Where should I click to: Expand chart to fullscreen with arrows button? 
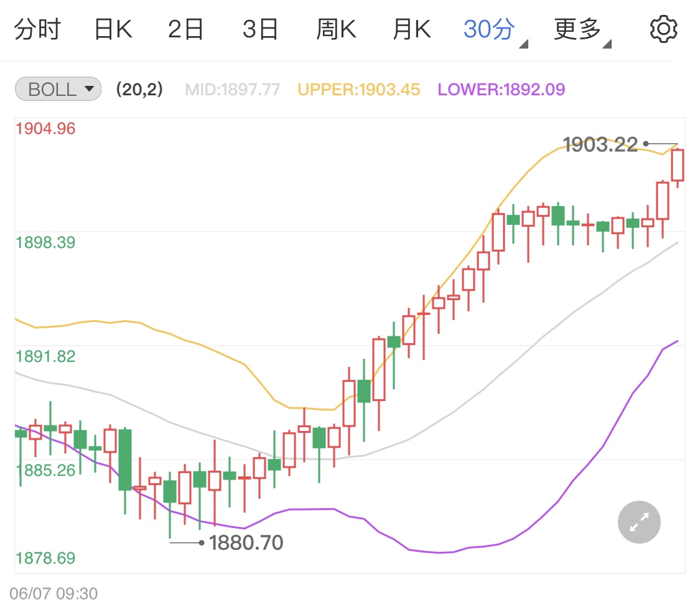click(x=639, y=522)
